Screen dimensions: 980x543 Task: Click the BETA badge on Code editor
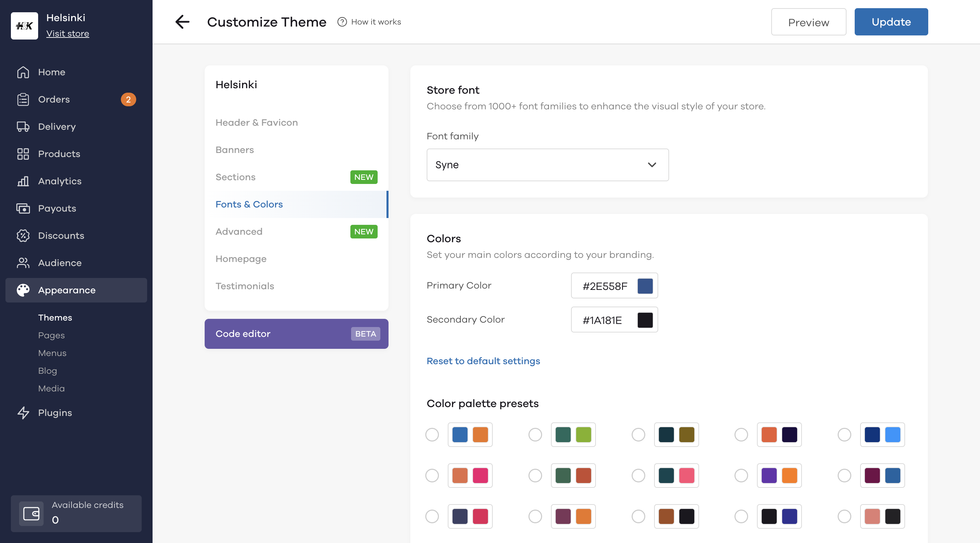365,334
